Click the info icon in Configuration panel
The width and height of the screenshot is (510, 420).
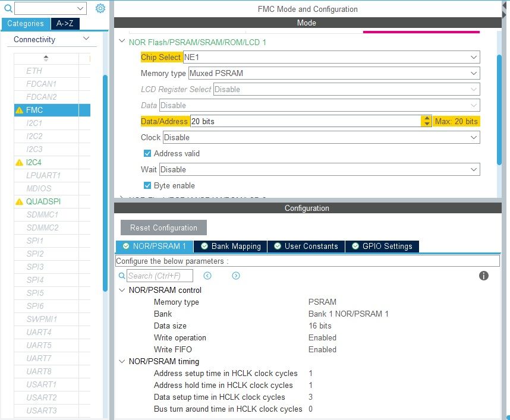pyautogui.click(x=484, y=276)
